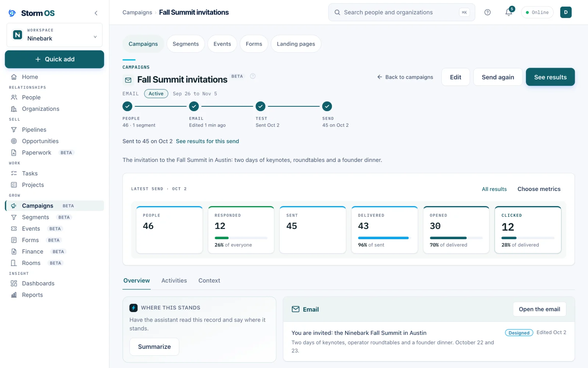Screen dimensions: 588x368
Task: Click the Storm OS logo icon
Action: (x=12, y=13)
